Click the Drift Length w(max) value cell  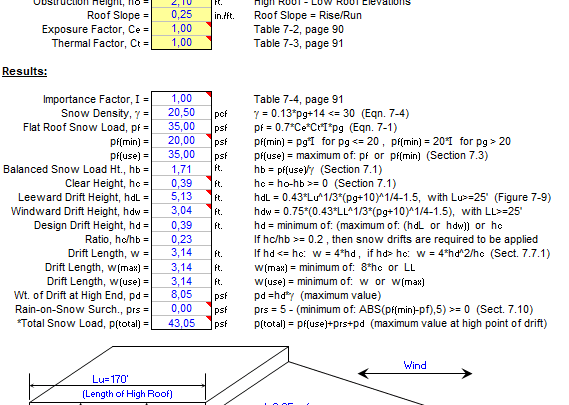click(x=181, y=267)
